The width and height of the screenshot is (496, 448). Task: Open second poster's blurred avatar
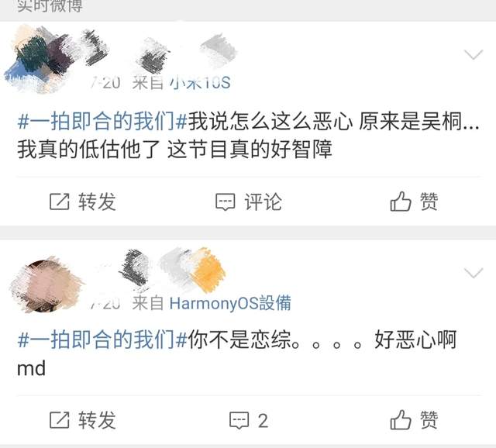[46, 284]
